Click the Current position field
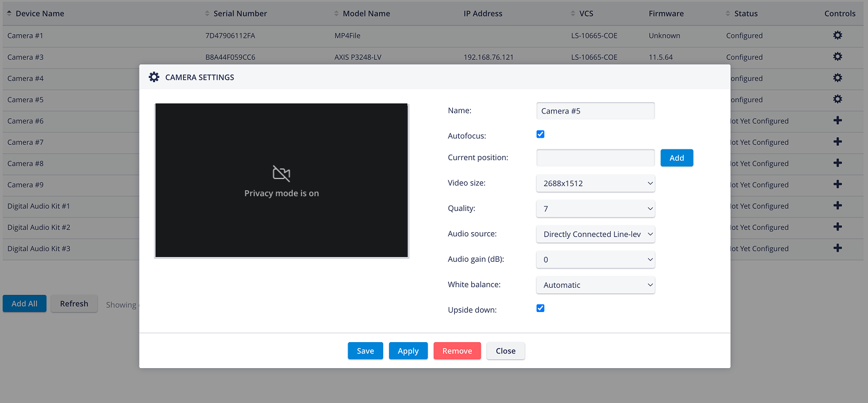The width and height of the screenshot is (868, 403). coord(595,158)
